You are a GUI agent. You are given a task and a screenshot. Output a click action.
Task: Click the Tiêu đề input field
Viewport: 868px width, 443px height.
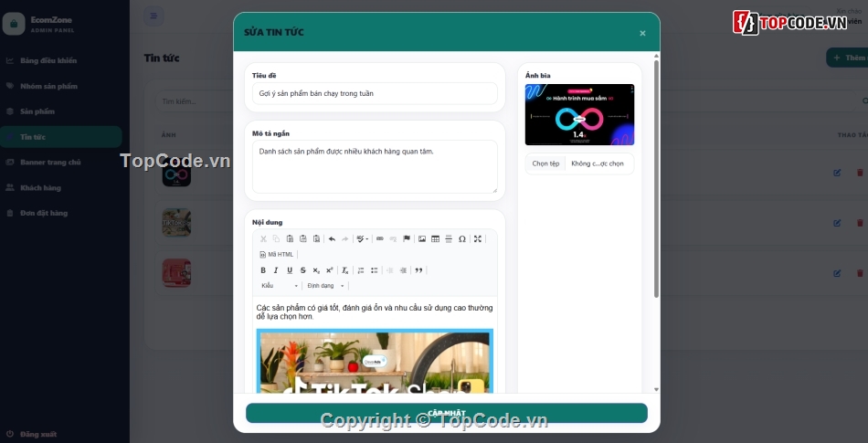(x=375, y=93)
